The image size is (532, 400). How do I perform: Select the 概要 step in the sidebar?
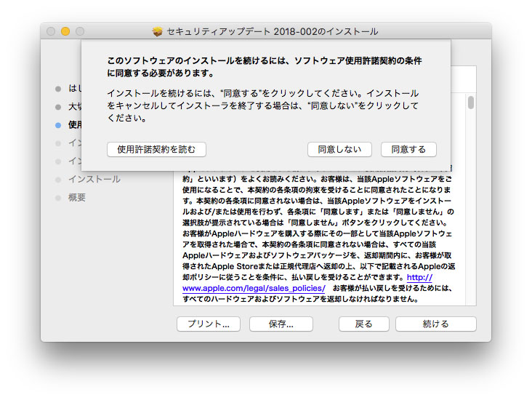[x=77, y=198]
